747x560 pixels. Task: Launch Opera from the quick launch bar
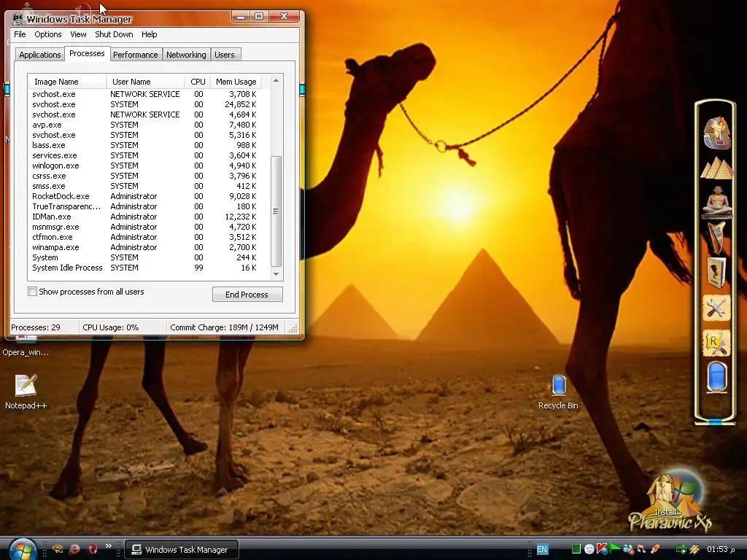coord(93,549)
